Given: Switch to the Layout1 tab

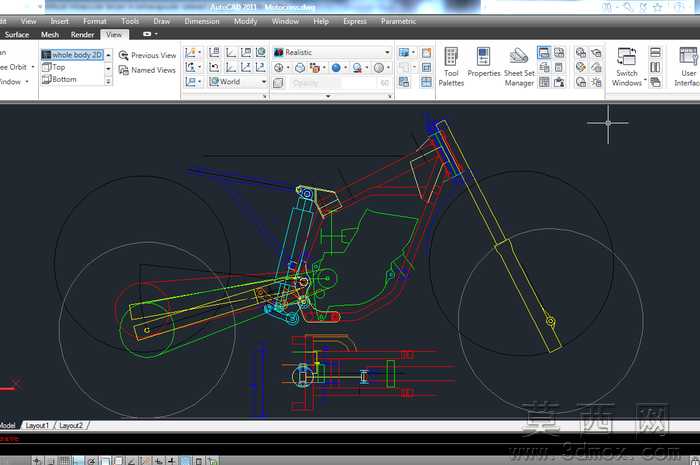Looking at the screenshot, I should pos(37,425).
